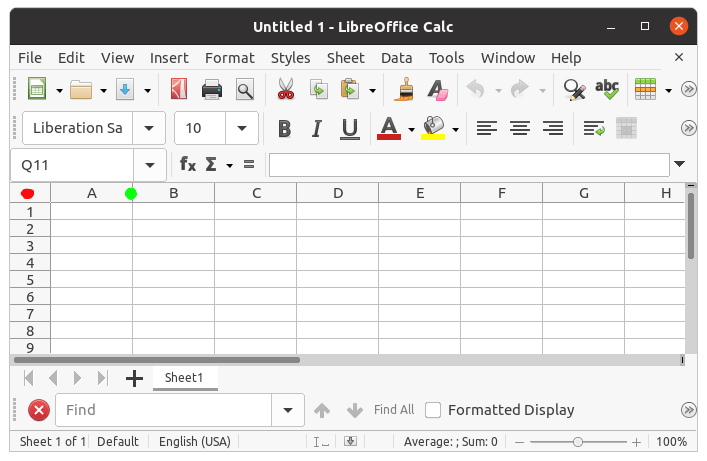Click in the formula input line

coord(469,165)
